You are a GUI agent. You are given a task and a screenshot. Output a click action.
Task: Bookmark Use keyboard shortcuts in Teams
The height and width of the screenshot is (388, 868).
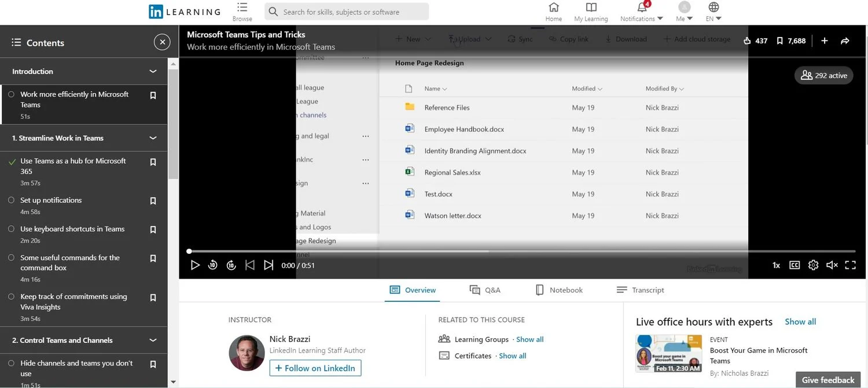(x=153, y=230)
